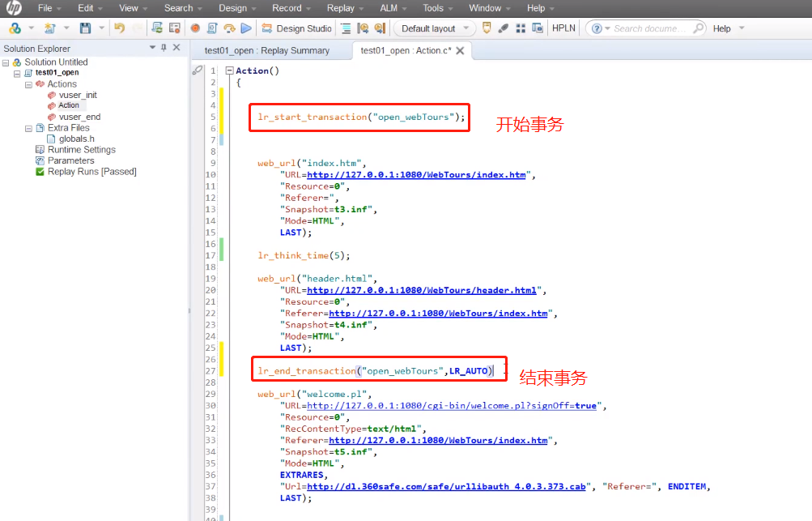Click the Regenerate Script icon
The width and height of the screenshot is (812, 521).
click(x=157, y=28)
